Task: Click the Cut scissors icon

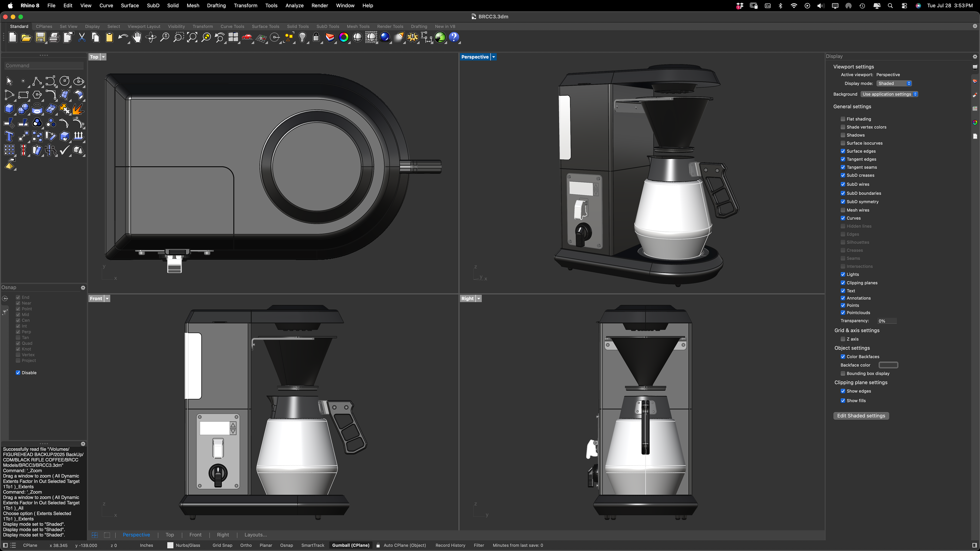Action: tap(82, 37)
